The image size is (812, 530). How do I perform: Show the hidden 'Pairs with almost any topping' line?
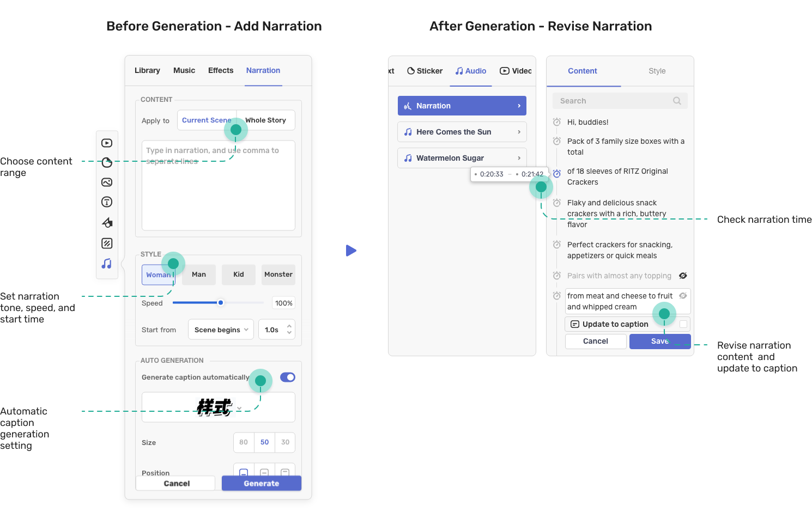pyautogui.click(x=683, y=276)
